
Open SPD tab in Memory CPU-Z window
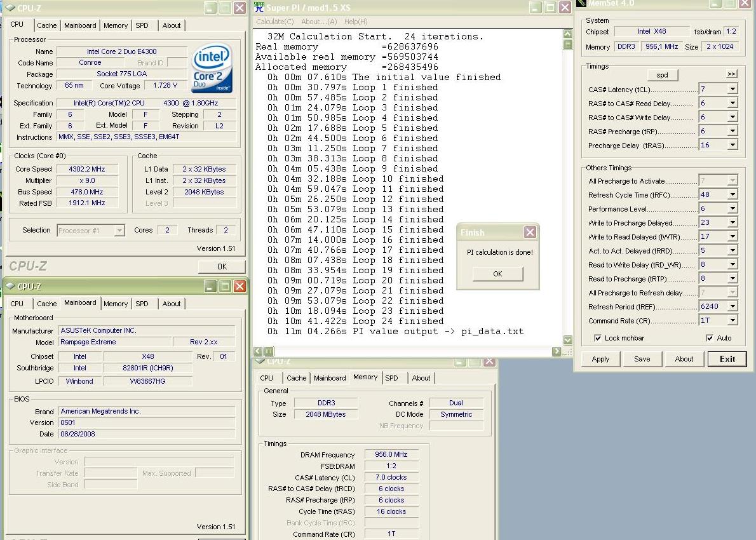click(x=391, y=378)
